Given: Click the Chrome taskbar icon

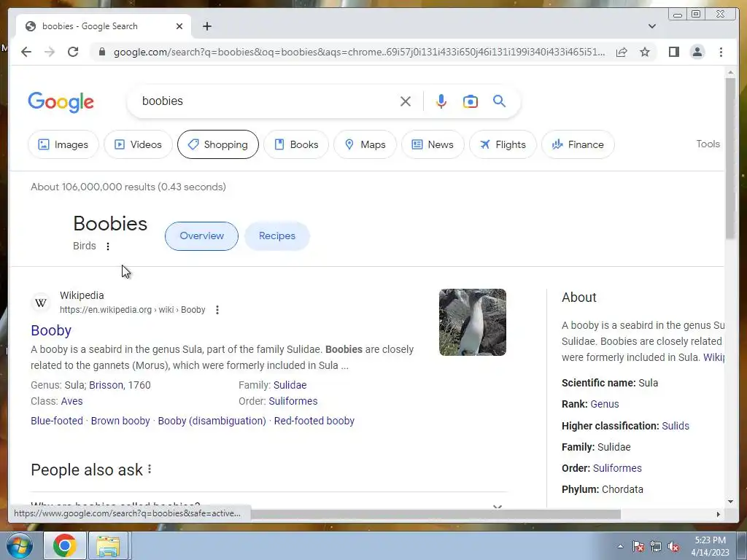Looking at the screenshot, I should tap(65, 545).
